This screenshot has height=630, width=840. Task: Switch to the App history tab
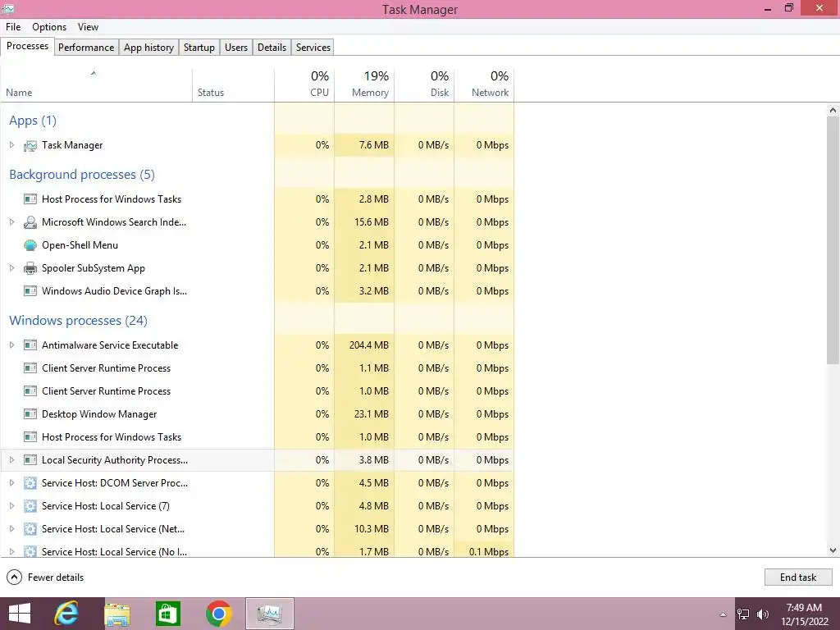point(149,47)
